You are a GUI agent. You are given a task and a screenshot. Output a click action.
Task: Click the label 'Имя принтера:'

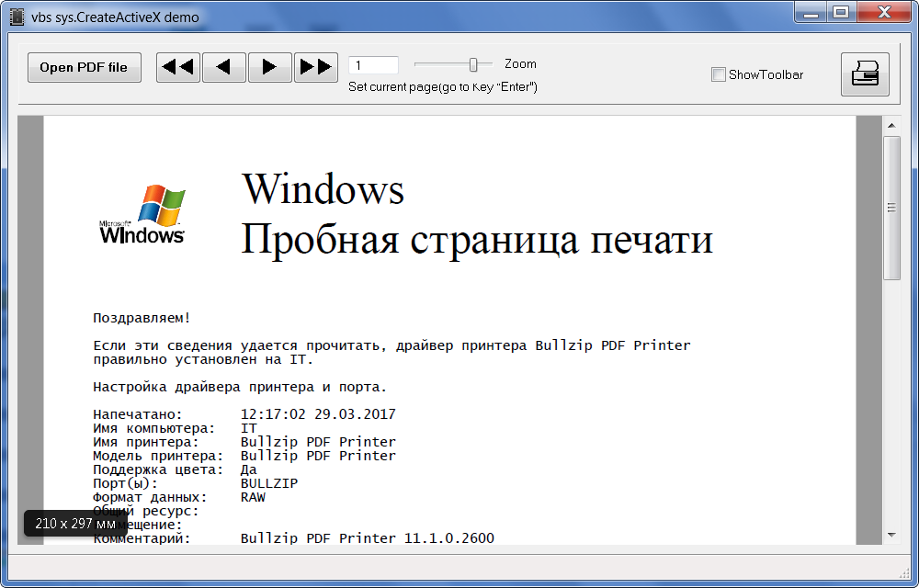point(146,442)
